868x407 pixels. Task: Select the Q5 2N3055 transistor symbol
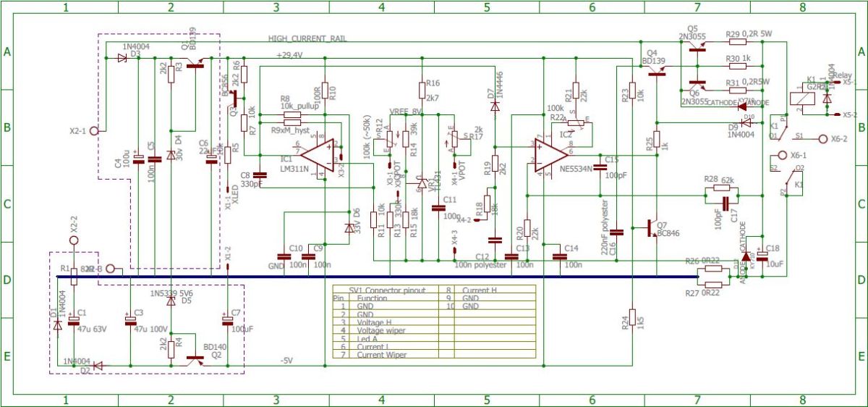click(x=697, y=46)
